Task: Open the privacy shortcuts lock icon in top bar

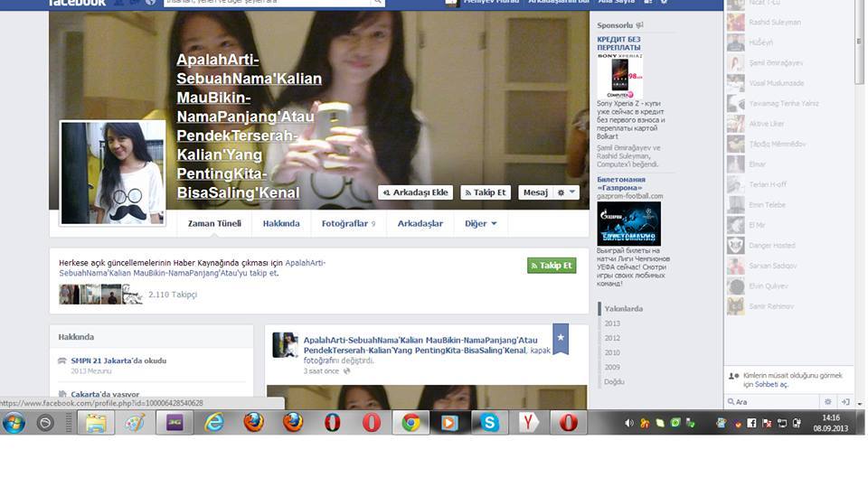Action: pos(648,2)
